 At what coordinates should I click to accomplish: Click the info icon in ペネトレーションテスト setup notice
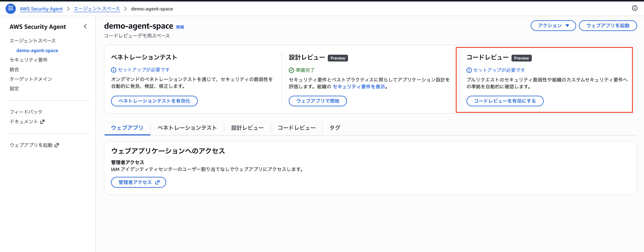114,70
